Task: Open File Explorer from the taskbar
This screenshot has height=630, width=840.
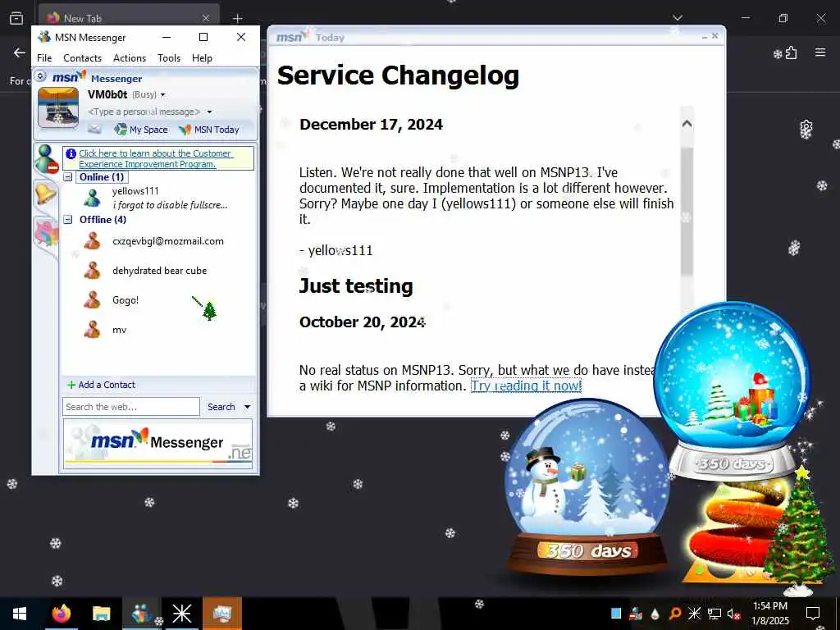Action: (101, 614)
